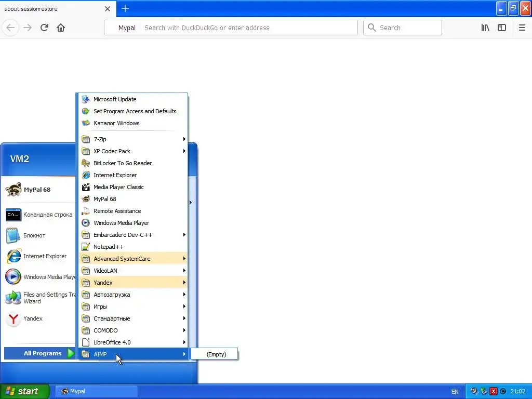Screen dimensions: 532x399
Task: Open the Блокнот notepad icon
Action: [x=13, y=235]
